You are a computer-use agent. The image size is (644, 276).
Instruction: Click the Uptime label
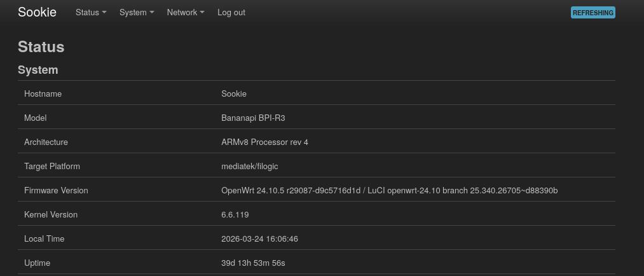[37, 263]
